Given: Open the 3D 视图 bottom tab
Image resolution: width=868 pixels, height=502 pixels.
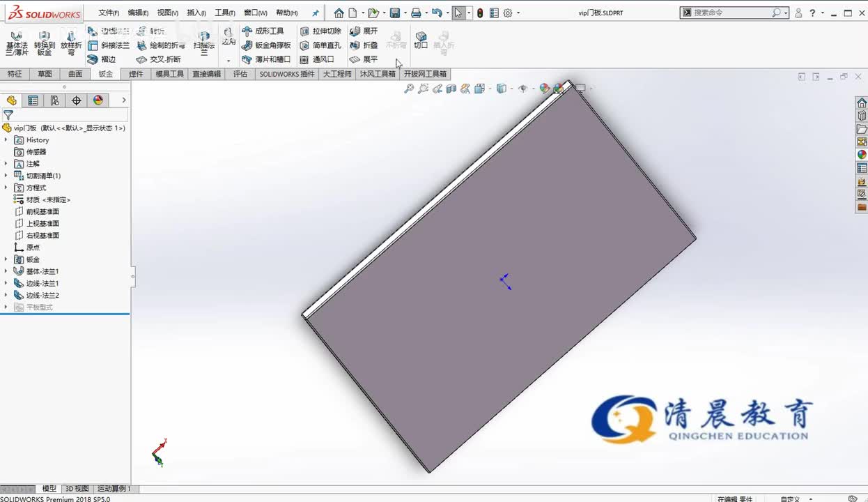Looking at the screenshot, I should (x=77, y=489).
